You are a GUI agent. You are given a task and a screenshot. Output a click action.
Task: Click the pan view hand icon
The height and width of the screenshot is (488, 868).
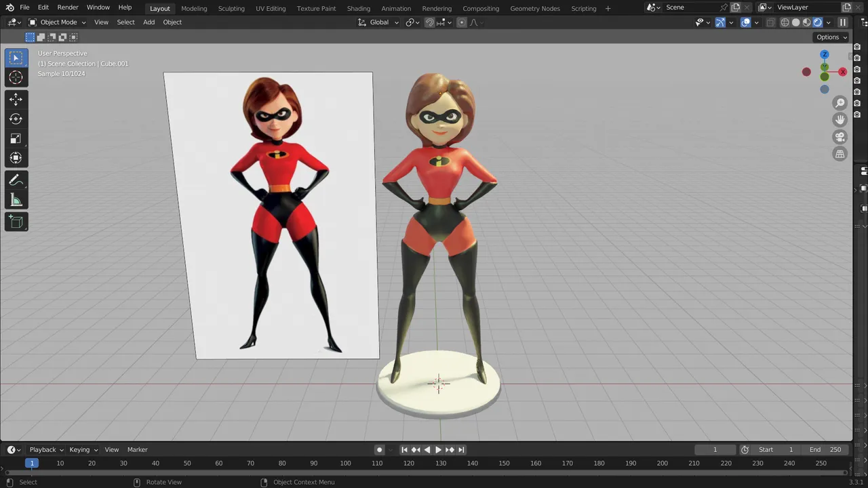tap(840, 120)
